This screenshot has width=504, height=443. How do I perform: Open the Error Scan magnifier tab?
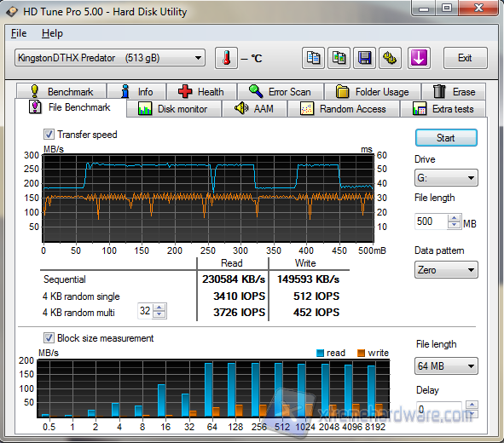pyautogui.click(x=281, y=92)
